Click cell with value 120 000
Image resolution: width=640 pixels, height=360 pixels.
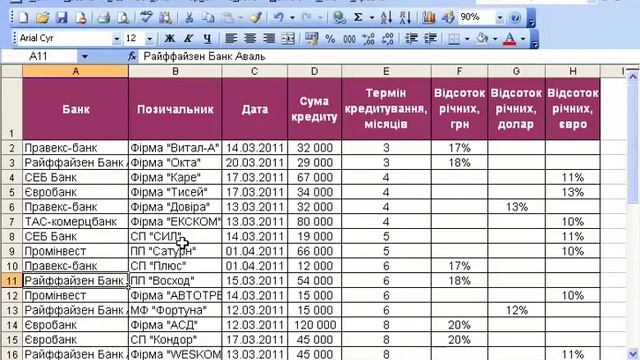[x=314, y=325]
